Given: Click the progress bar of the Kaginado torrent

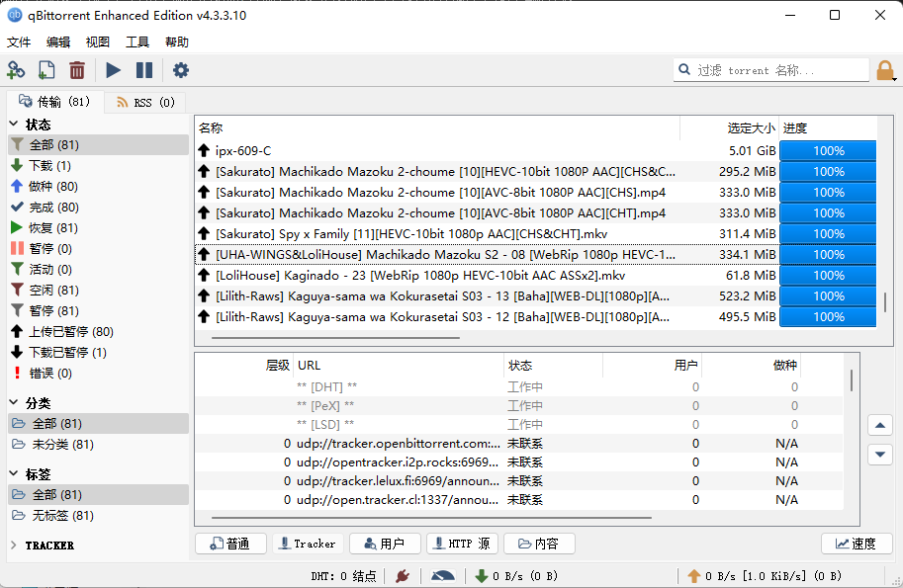Looking at the screenshot, I should tap(828, 275).
